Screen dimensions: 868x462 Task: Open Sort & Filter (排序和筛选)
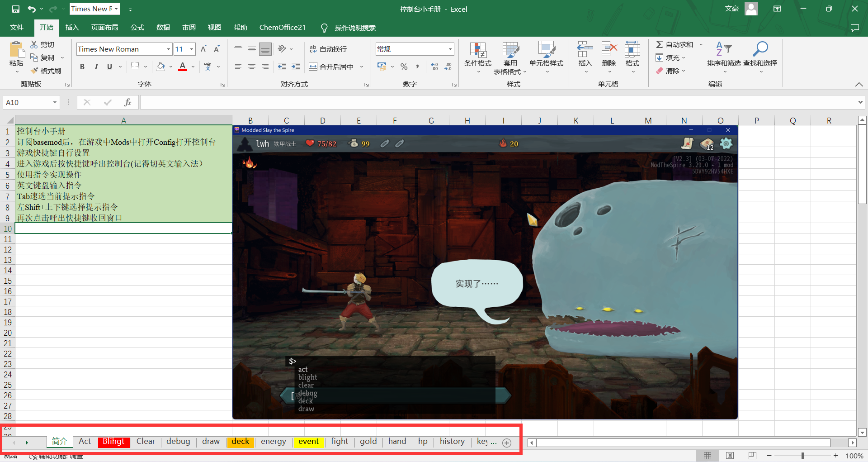[x=724, y=57]
